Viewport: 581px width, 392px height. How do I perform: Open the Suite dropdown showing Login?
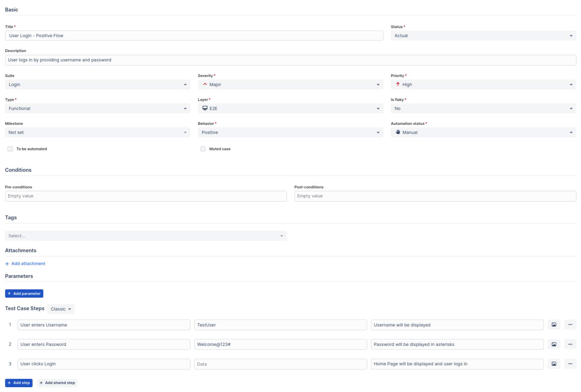[98, 85]
